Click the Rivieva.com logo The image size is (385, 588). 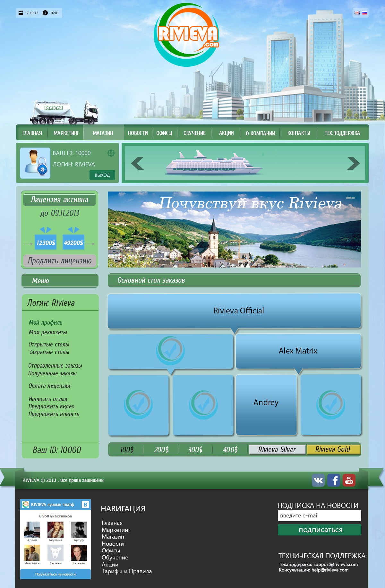(x=187, y=35)
